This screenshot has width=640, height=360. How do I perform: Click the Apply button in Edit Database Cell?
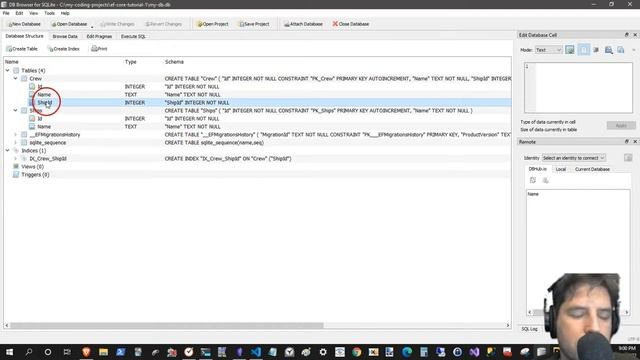click(x=621, y=125)
